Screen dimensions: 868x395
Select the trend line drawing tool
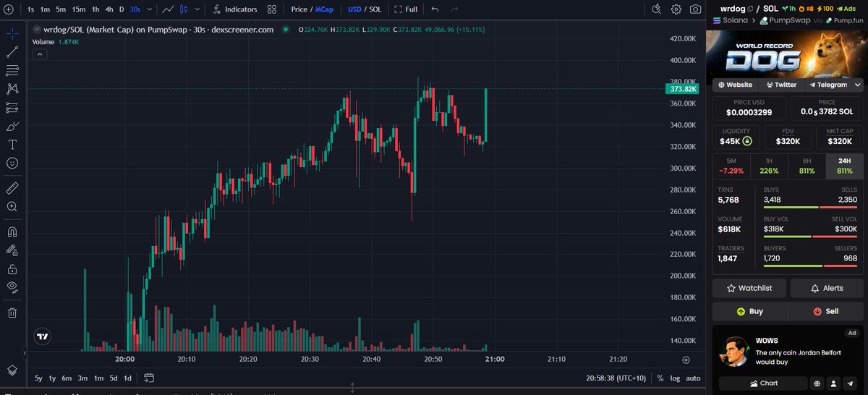pyautogui.click(x=12, y=52)
